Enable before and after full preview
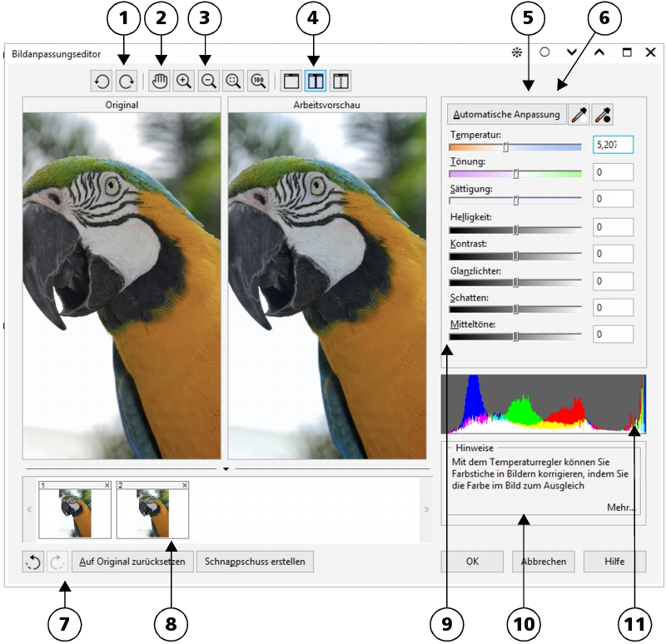 click(x=316, y=82)
